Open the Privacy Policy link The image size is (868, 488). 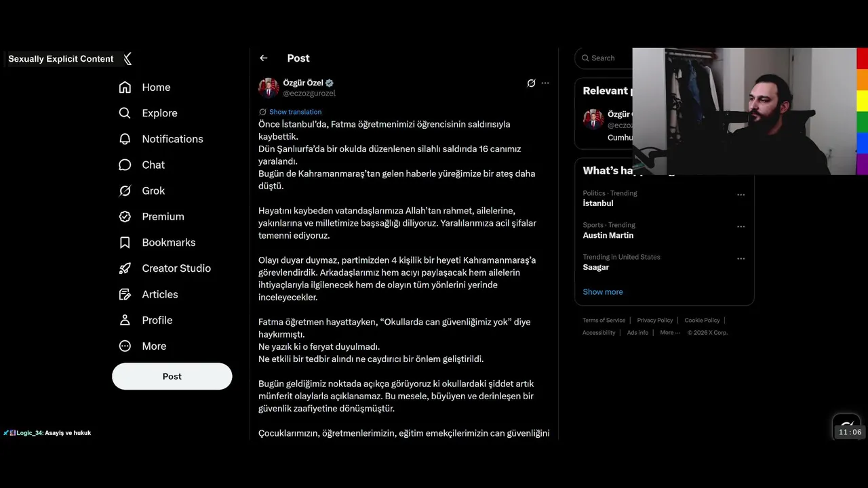point(655,321)
